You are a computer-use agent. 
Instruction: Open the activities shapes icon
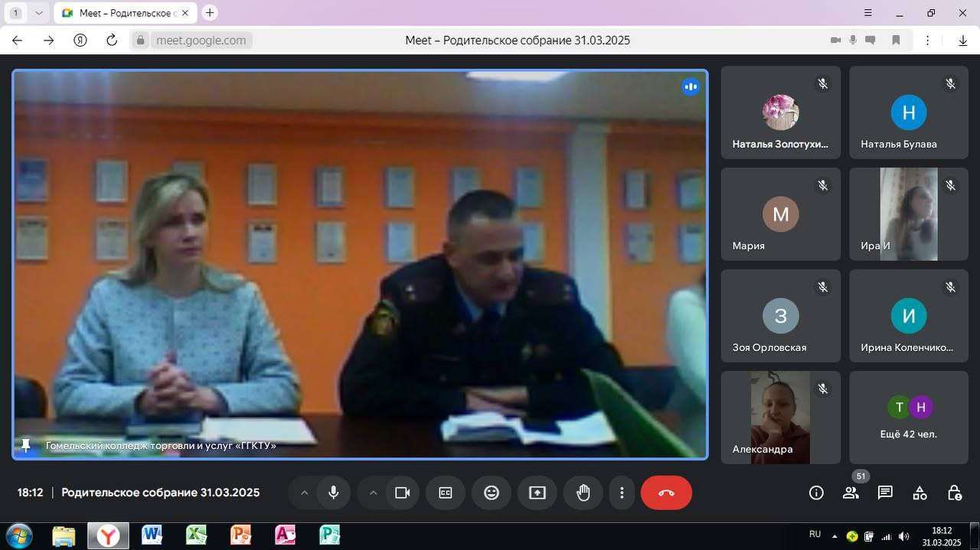coord(920,493)
